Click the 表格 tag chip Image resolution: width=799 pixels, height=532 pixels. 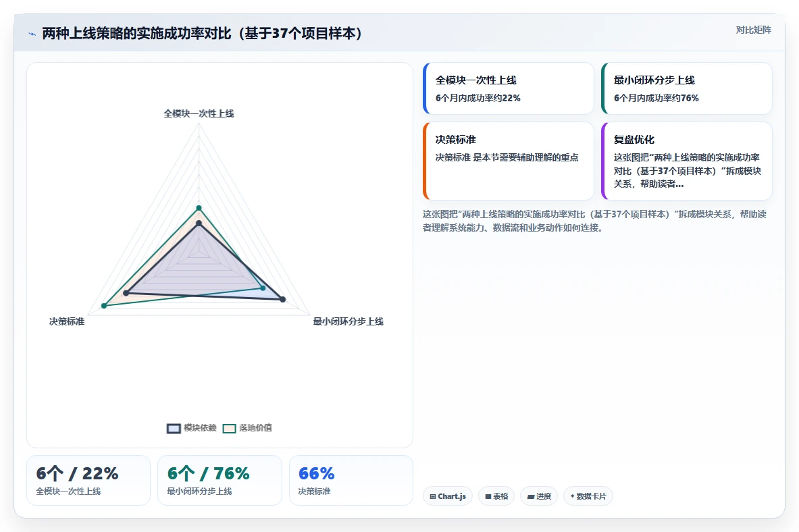coord(496,496)
